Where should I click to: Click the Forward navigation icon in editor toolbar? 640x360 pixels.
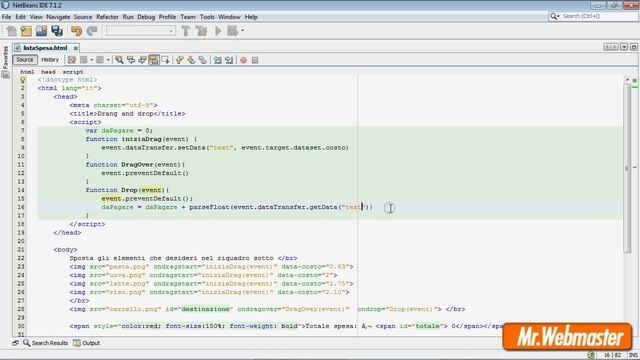coord(100,60)
